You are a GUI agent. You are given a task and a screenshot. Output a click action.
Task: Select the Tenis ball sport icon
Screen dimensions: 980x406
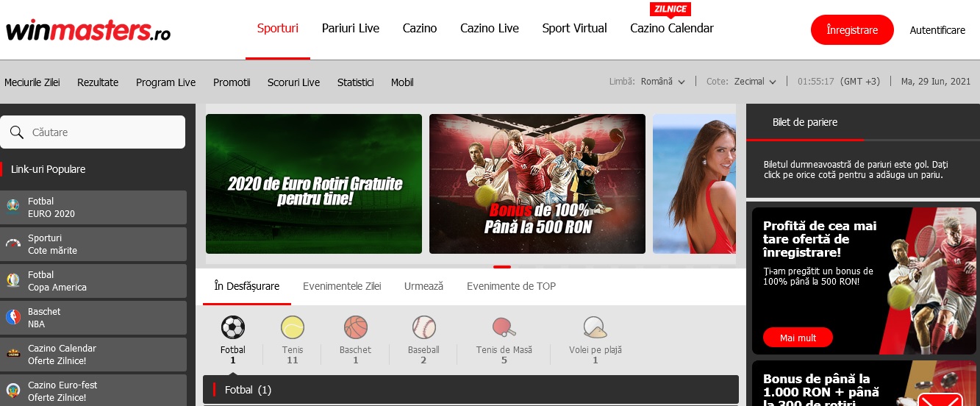[x=293, y=327]
